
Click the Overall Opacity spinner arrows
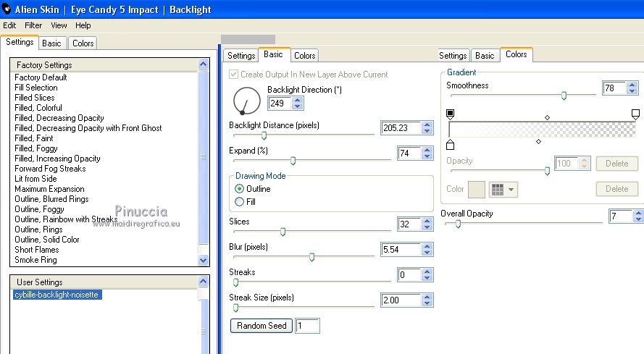639,216
